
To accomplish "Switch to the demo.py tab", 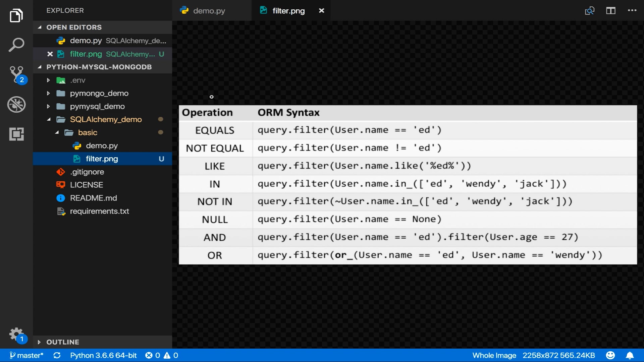I will 209,11.
